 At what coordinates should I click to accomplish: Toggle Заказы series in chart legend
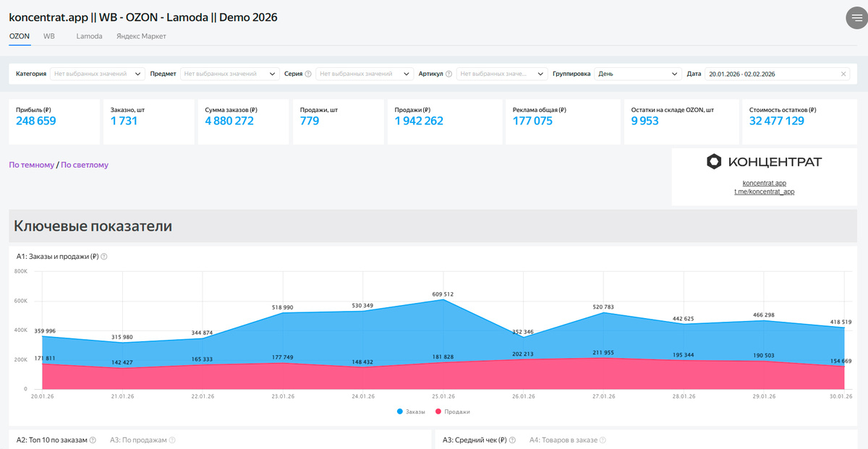411,411
